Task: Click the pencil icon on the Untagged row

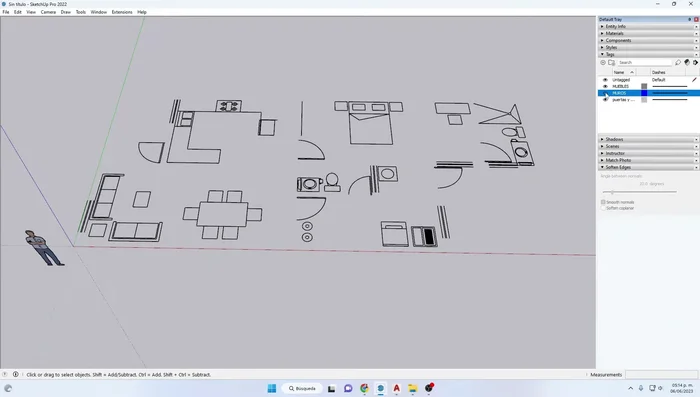Action: point(694,79)
